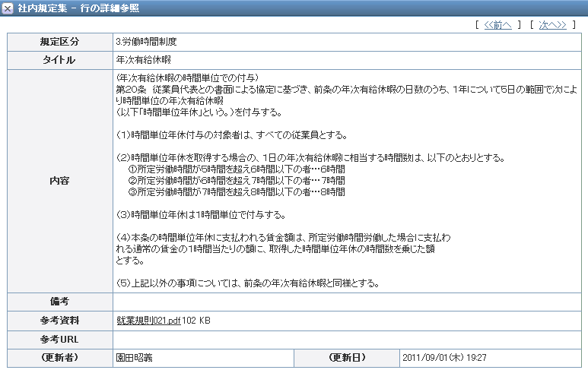Open the 就業規則021.pdf attachment
This screenshot has height=370, width=588.
[x=148, y=321]
